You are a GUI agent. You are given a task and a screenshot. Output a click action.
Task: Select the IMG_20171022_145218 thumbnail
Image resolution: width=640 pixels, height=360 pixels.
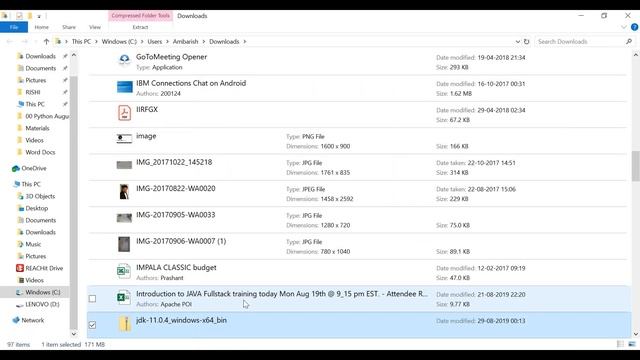124,165
